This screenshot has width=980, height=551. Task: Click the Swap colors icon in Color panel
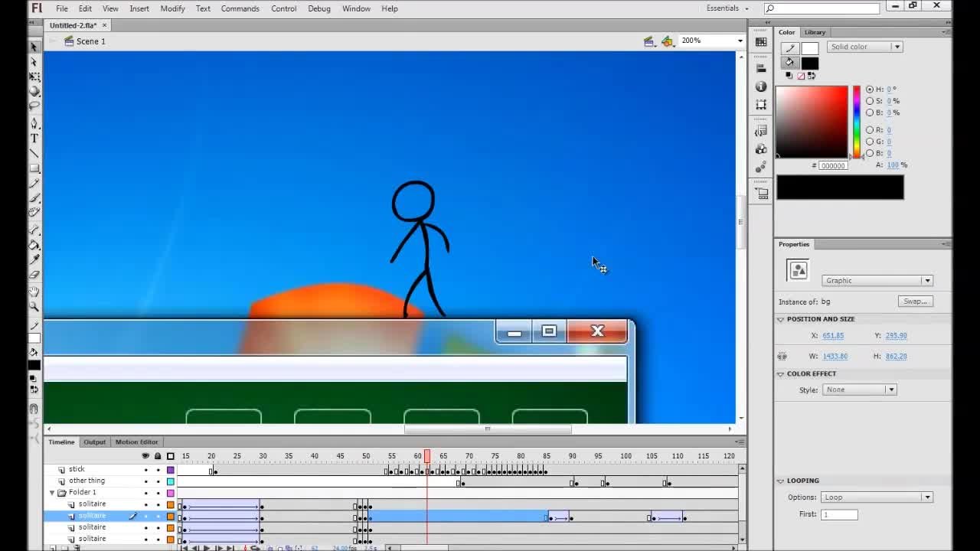[812, 76]
